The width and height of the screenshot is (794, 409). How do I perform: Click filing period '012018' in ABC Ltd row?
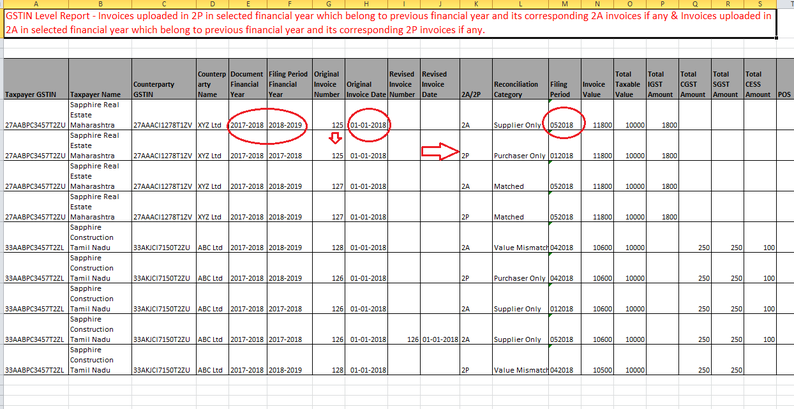point(565,299)
